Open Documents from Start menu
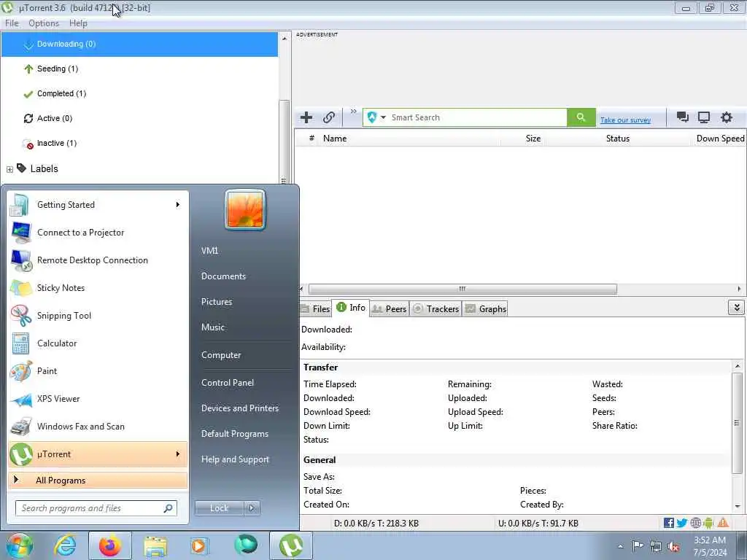This screenshot has width=747, height=560. (223, 276)
